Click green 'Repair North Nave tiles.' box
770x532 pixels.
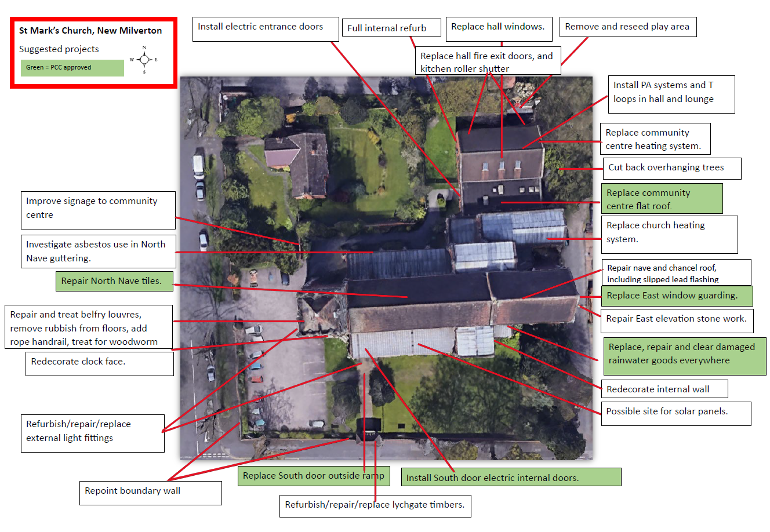point(116,281)
